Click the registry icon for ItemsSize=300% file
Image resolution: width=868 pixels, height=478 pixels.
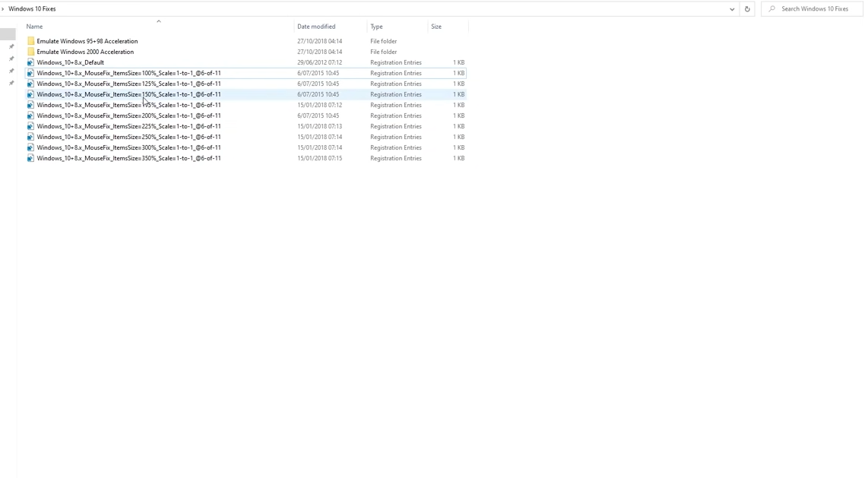pyautogui.click(x=30, y=147)
